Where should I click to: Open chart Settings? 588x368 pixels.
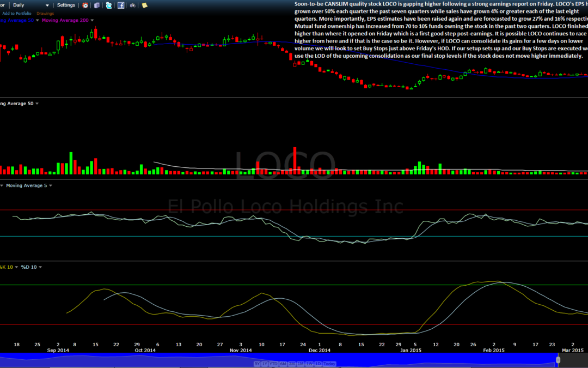[x=66, y=5]
